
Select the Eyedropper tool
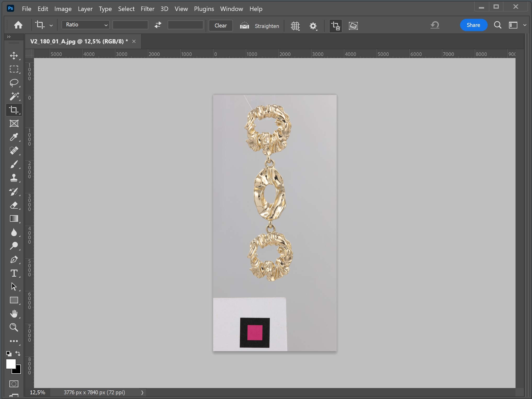pyautogui.click(x=14, y=137)
